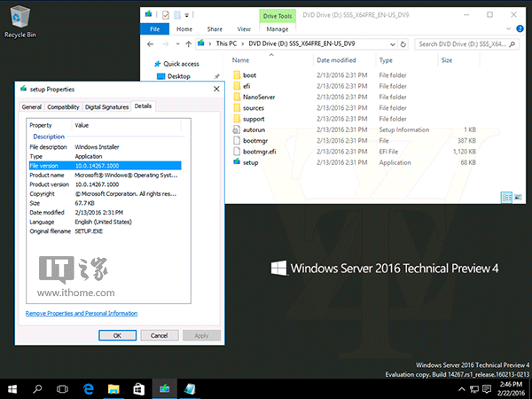Switch Explorer to large icons view
The width and height of the screenshot is (532, 399).
point(518,197)
